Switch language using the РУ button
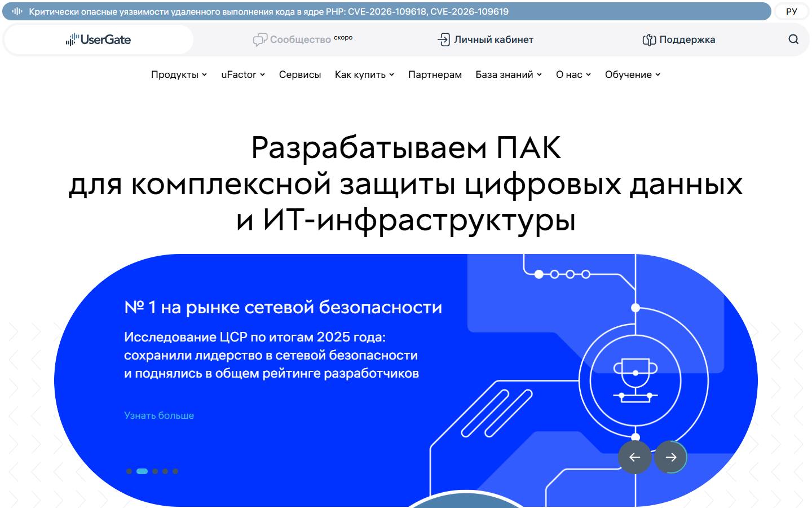Screen dimensions: 812x508 [x=792, y=11]
